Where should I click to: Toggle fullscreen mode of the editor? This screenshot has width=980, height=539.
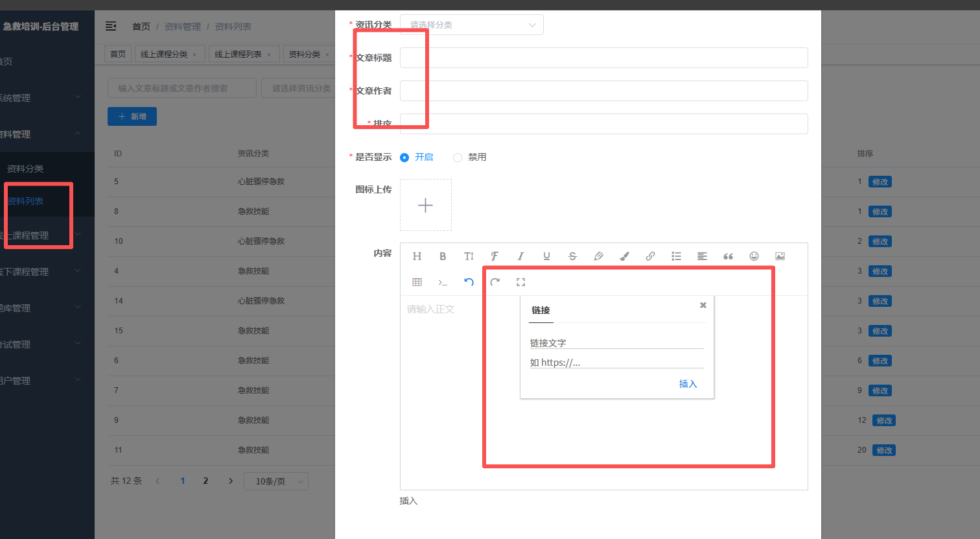[520, 282]
